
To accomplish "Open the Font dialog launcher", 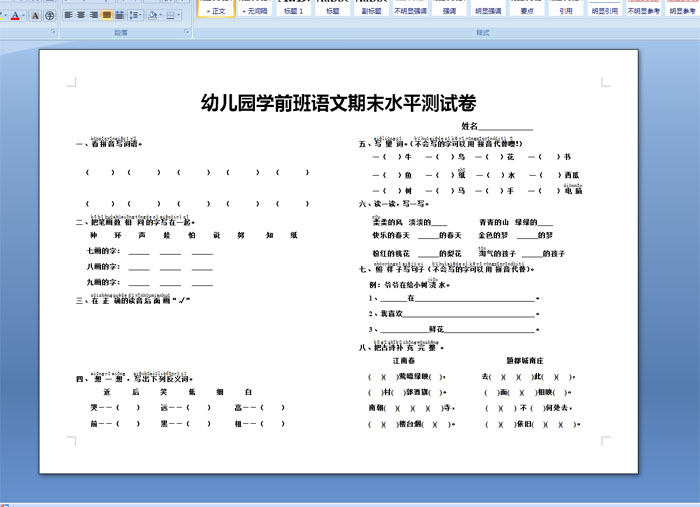I will (x=53, y=32).
